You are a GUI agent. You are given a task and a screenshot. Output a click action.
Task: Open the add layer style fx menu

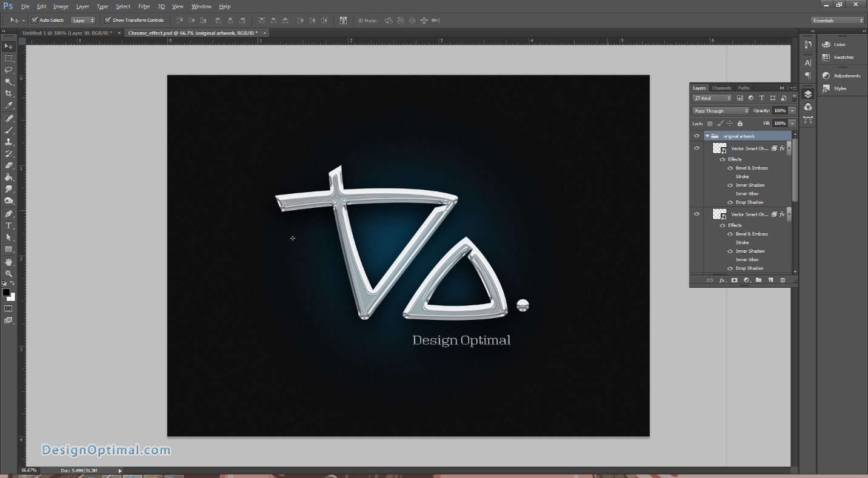pyautogui.click(x=722, y=280)
